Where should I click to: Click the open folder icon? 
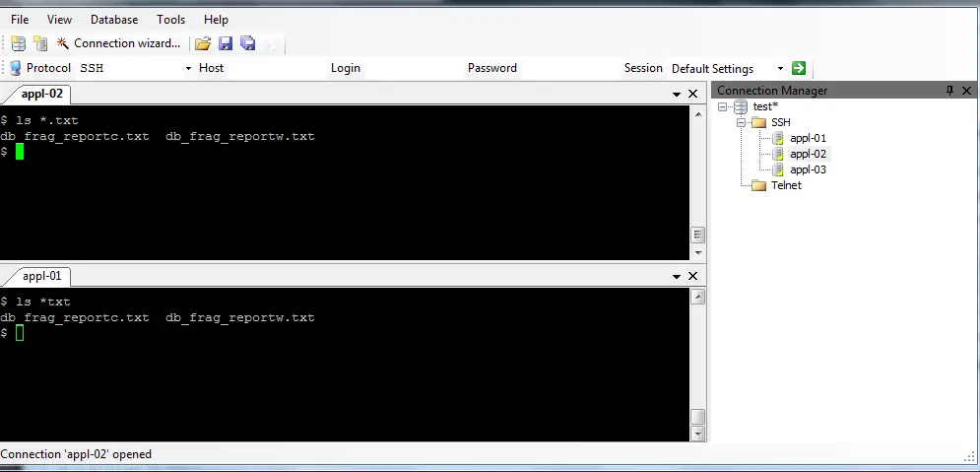[x=203, y=43]
